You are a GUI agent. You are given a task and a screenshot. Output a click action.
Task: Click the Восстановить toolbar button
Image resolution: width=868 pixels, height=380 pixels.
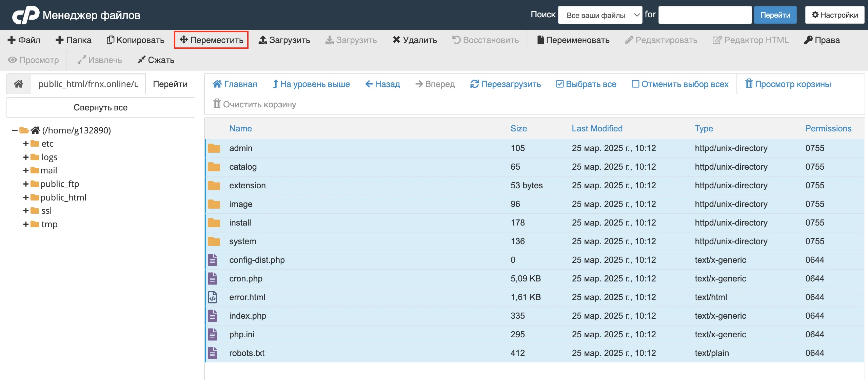[486, 40]
